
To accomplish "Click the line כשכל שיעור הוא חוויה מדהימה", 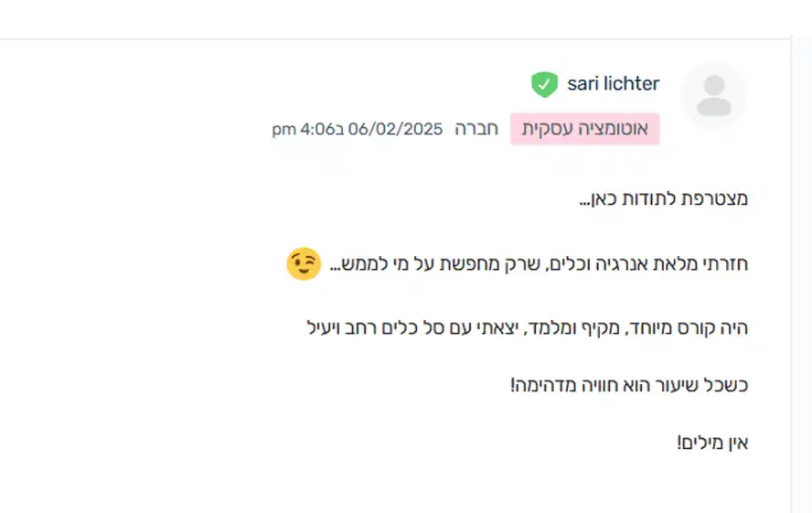I will (x=629, y=386).
